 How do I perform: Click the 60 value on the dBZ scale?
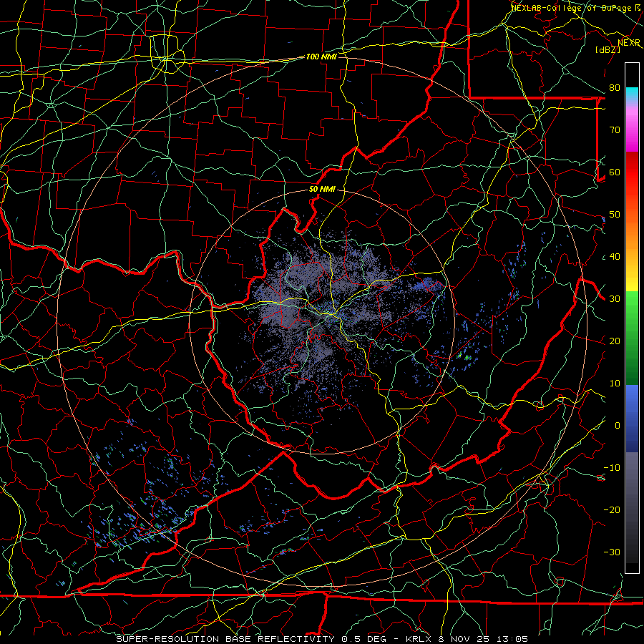(x=615, y=172)
